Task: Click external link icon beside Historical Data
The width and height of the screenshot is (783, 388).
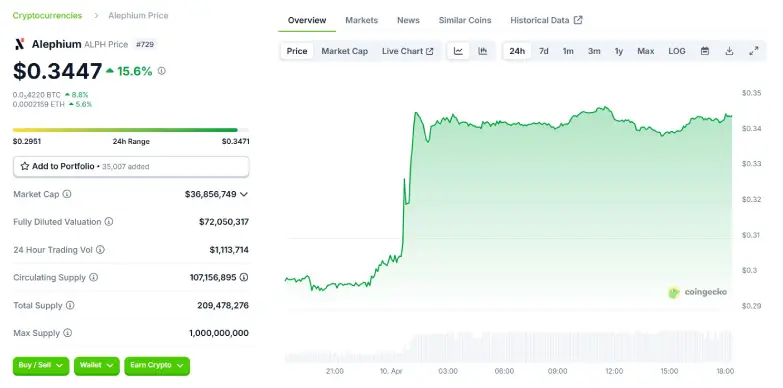Action: pos(578,20)
